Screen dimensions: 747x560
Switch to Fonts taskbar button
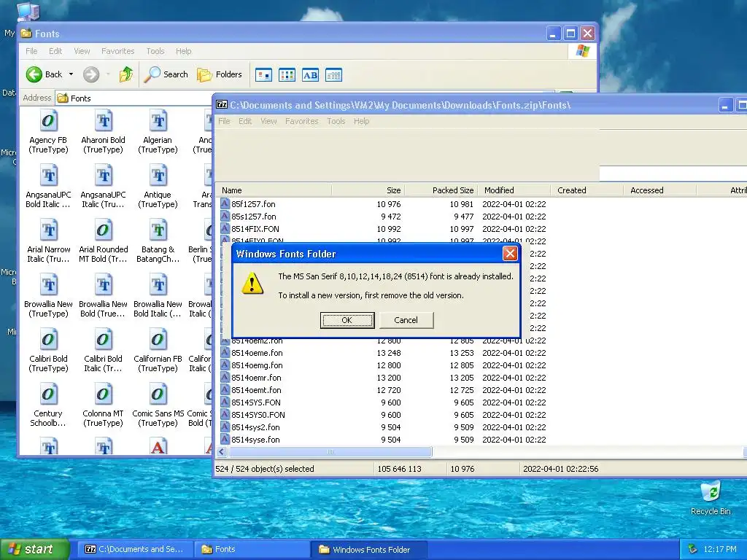coord(252,549)
